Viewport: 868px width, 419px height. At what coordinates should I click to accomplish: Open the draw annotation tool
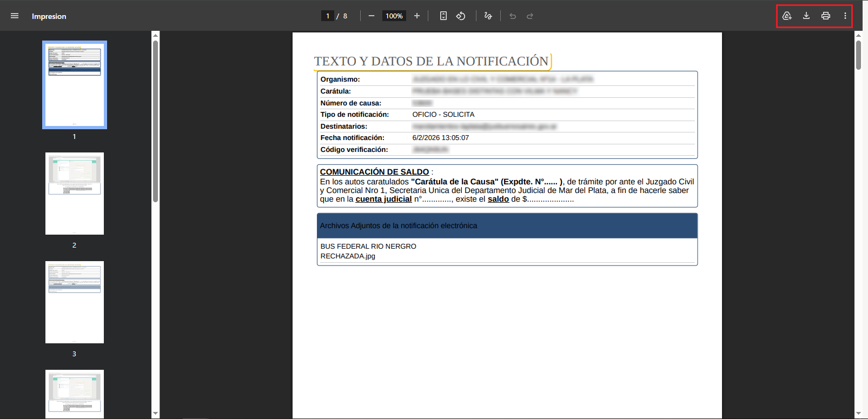[488, 16]
